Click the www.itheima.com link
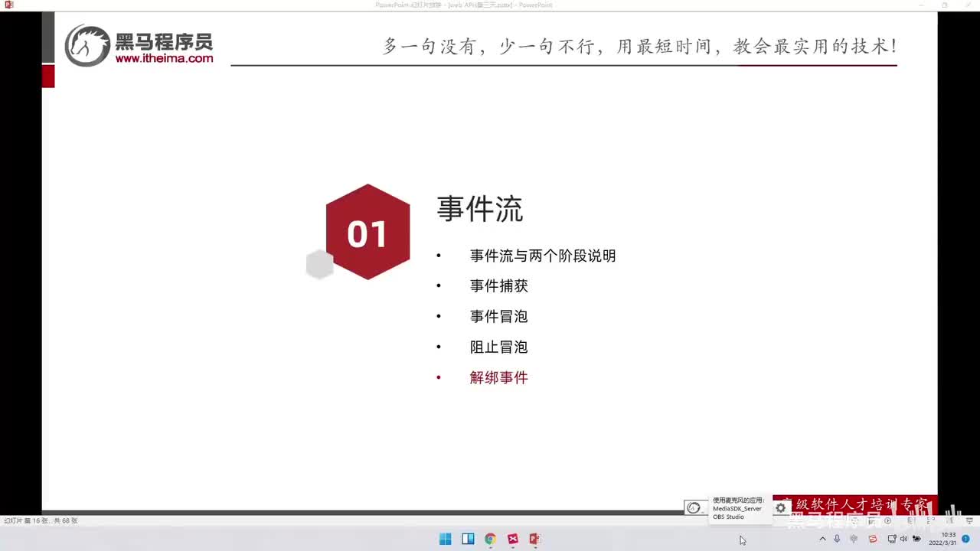 (164, 58)
